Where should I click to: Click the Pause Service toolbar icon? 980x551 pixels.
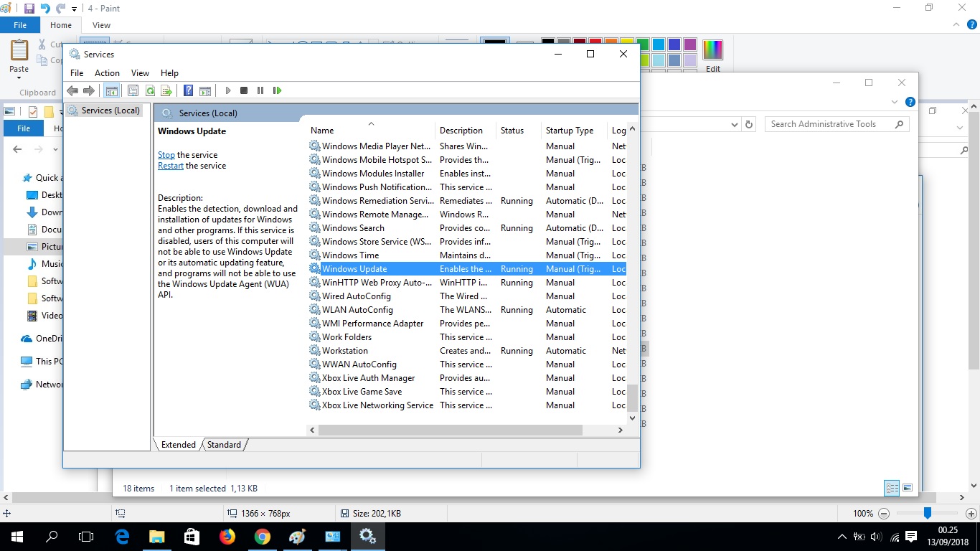tap(260, 90)
